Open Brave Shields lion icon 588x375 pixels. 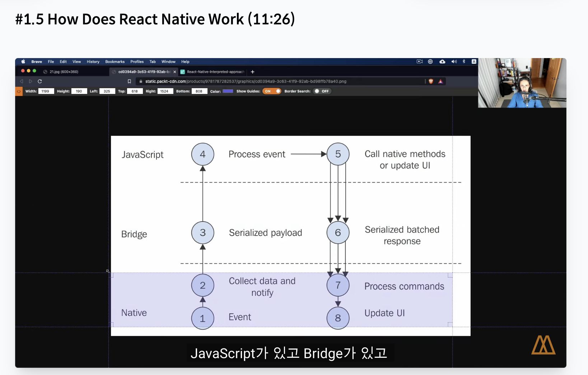point(431,81)
